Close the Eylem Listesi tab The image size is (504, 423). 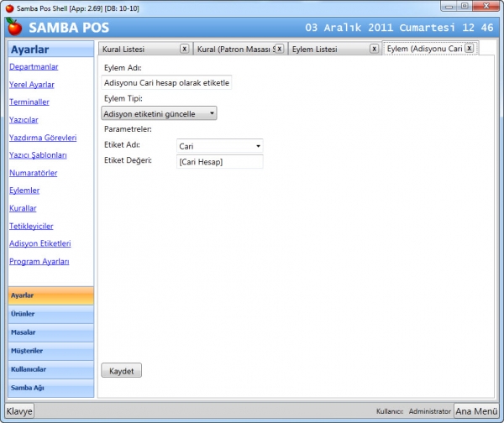tap(374, 49)
